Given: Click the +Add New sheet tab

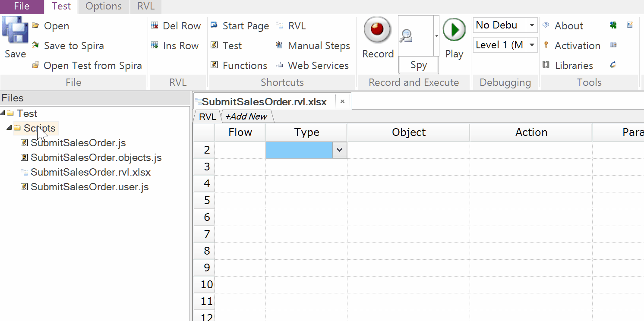Looking at the screenshot, I should point(246,116).
